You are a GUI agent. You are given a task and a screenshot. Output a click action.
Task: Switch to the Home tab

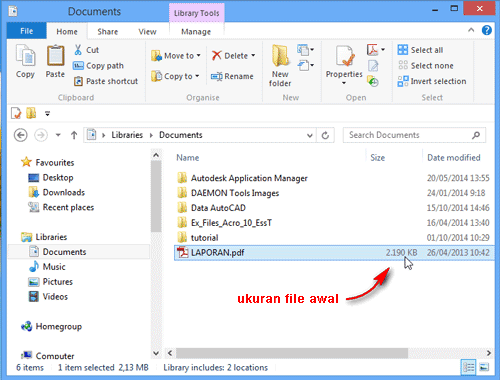coord(67,32)
